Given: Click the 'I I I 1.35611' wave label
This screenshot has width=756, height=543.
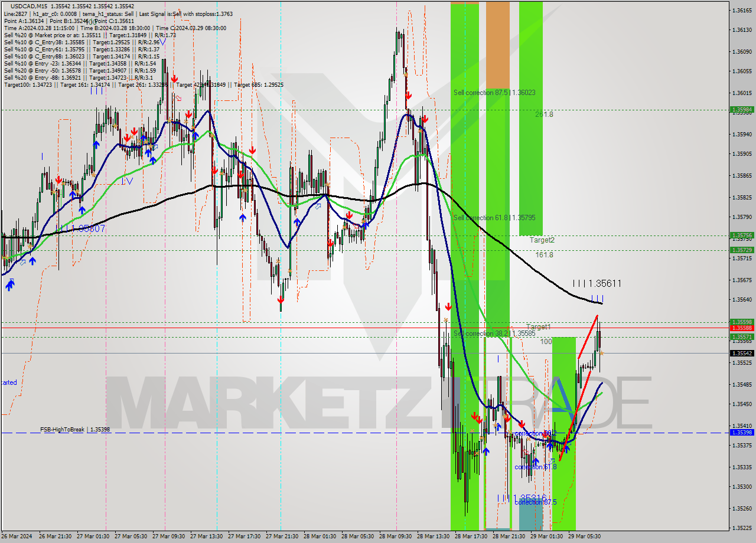Looking at the screenshot, I should (597, 284).
